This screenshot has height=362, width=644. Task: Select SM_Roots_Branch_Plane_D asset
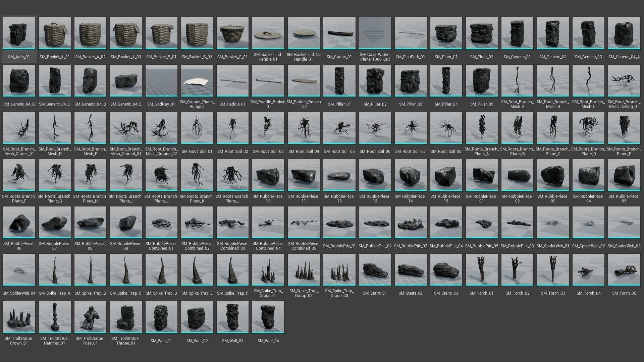click(x=588, y=128)
